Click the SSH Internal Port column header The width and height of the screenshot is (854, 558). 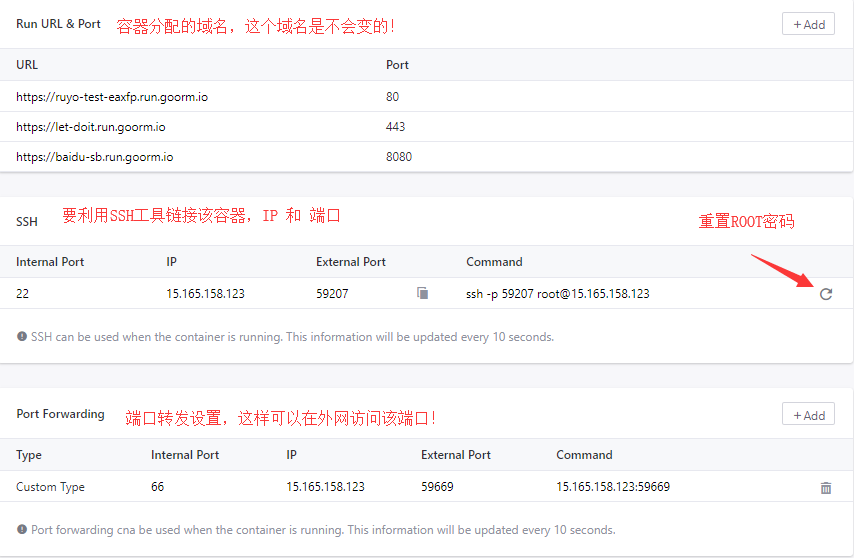pos(50,262)
